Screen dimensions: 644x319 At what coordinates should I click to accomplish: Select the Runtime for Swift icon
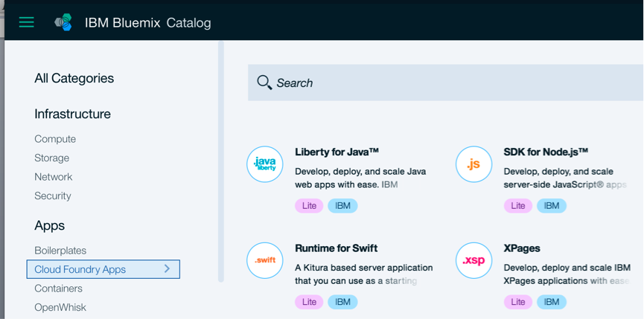(264, 260)
